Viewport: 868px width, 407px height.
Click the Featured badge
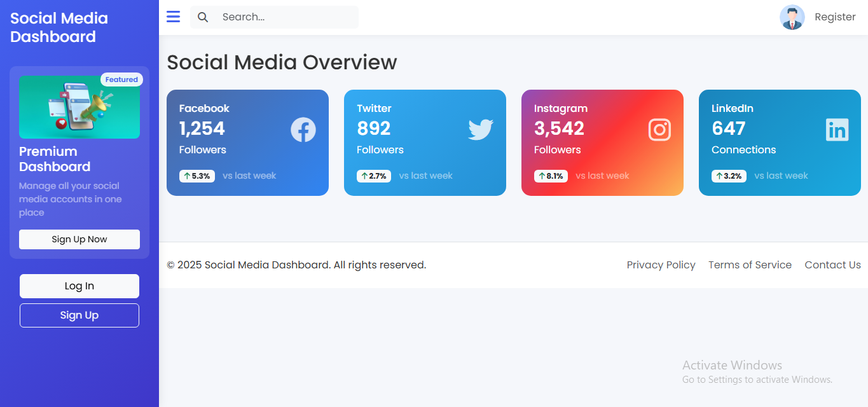pyautogui.click(x=121, y=79)
